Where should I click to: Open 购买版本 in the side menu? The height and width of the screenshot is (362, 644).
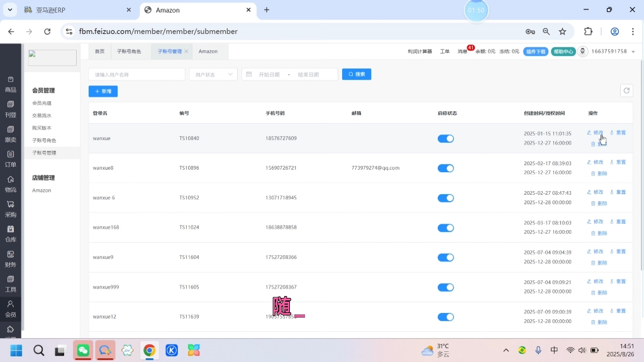42,128
